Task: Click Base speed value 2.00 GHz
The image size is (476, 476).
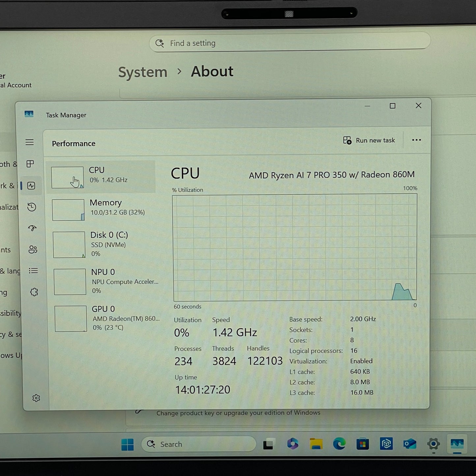Action: point(363,319)
